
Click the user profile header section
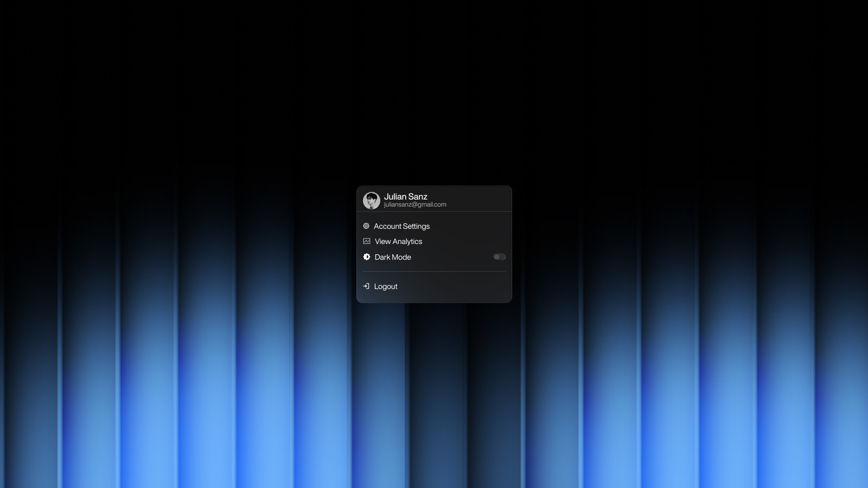point(434,200)
